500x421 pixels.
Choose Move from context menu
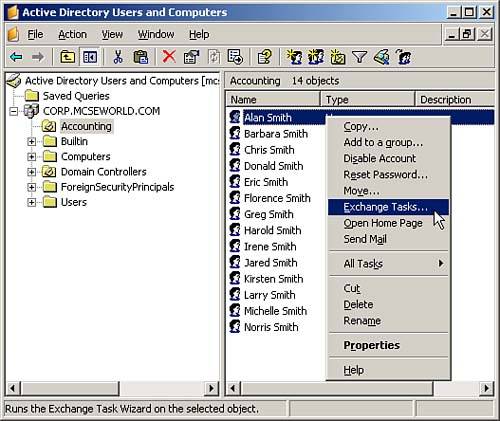click(388, 191)
